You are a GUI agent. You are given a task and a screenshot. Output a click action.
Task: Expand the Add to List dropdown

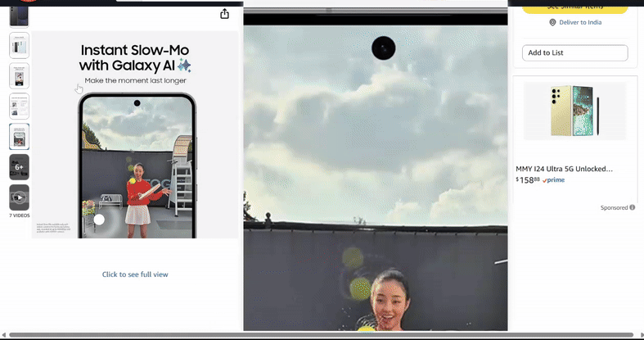(574, 52)
